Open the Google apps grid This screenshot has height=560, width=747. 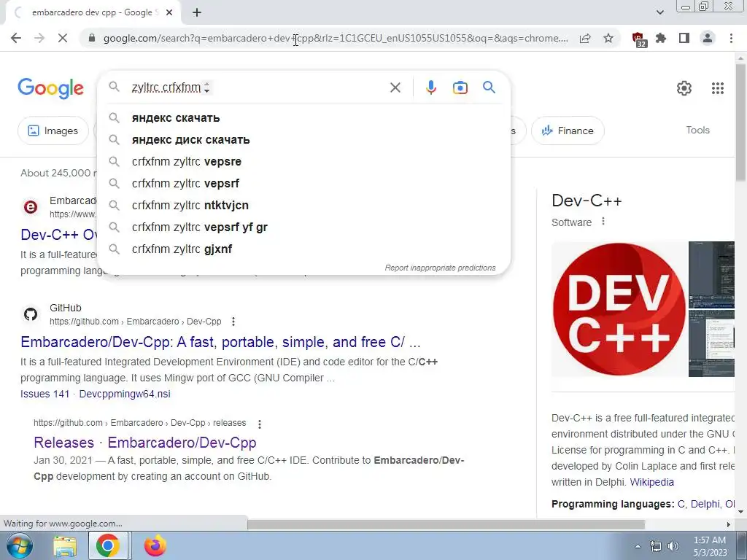tap(718, 88)
